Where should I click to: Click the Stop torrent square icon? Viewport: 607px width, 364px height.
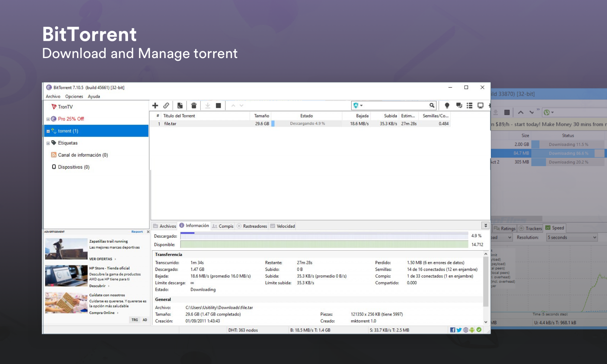(x=218, y=105)
